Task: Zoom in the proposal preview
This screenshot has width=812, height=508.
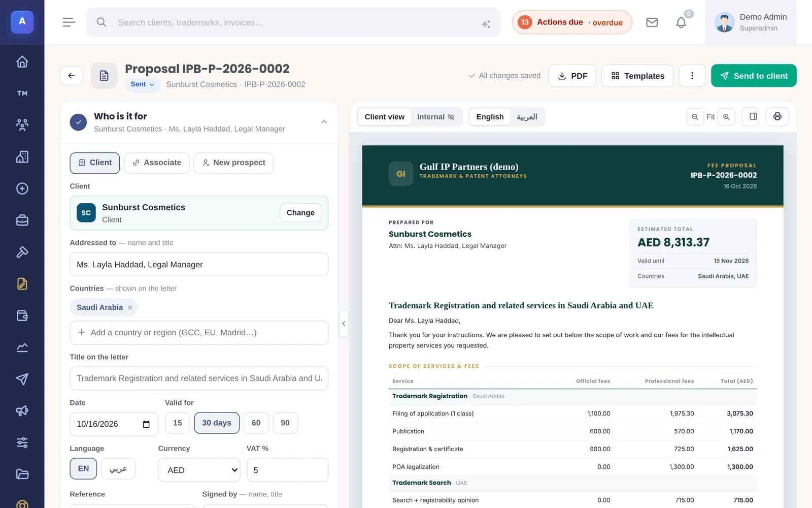Action: [726, 117]
